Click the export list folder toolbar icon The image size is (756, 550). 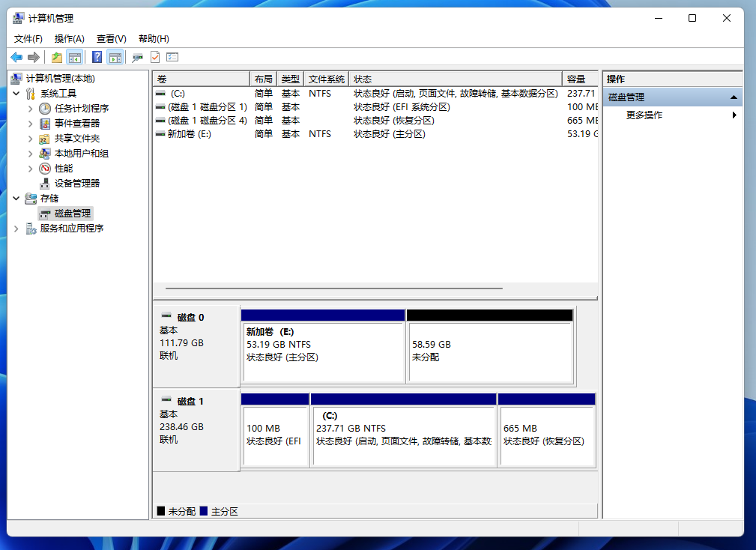pos(56,57)
